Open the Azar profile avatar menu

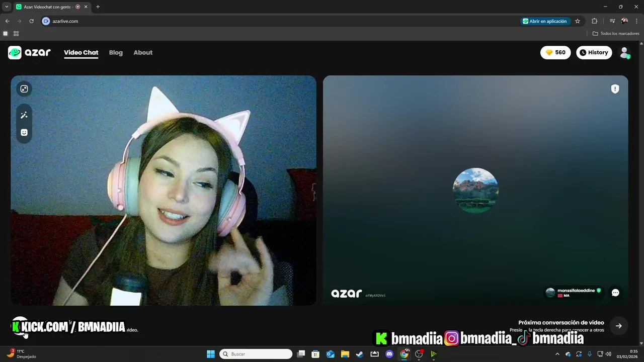(x=624, y=52)
